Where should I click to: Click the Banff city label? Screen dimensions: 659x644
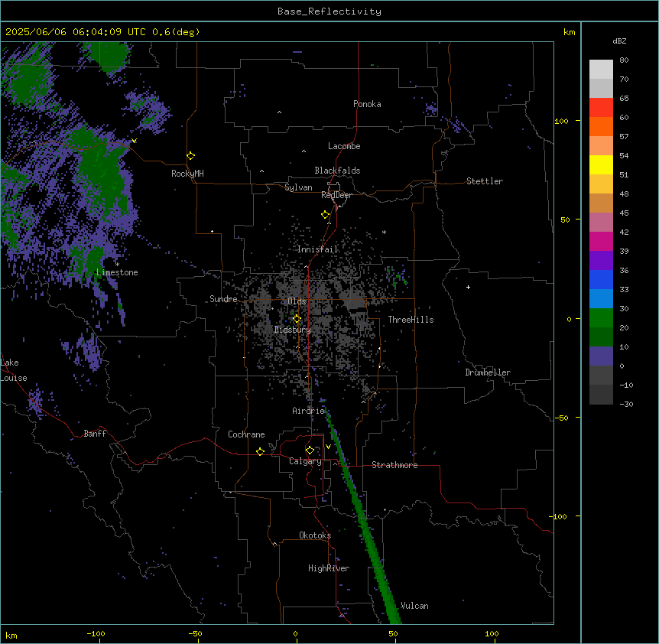tap(95, 434)
